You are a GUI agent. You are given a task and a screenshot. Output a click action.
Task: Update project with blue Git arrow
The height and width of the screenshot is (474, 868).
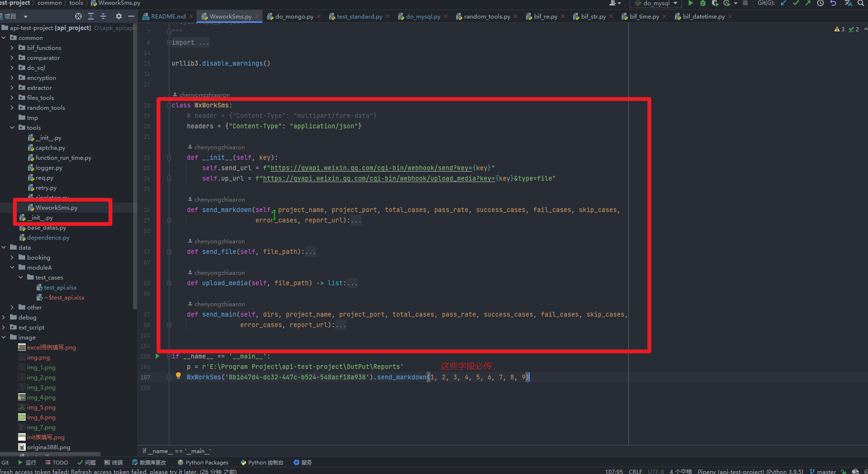click(x=783, y=3)
